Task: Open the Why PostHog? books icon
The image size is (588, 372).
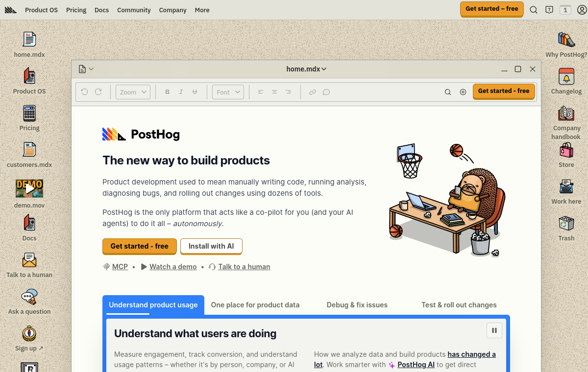Action: [566, 40]
